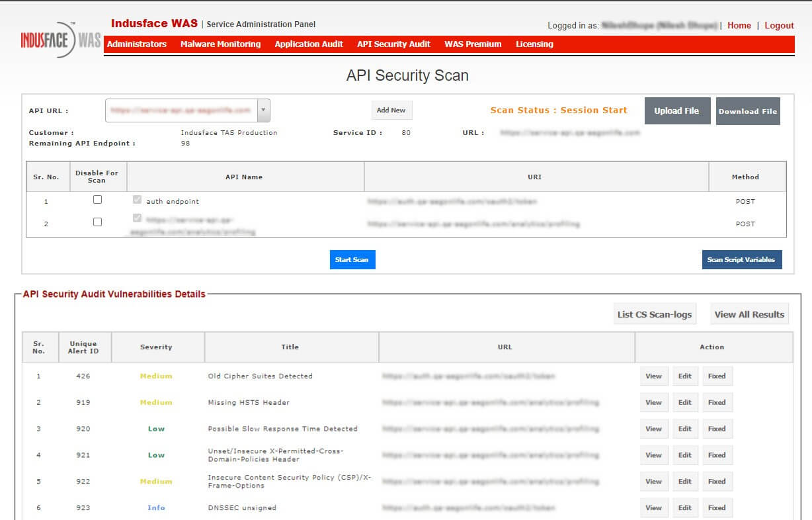Viewport: 812px width, 520px height.
Task: View the Old Cipher Suites Detected alert
Action: click(654, 376)
